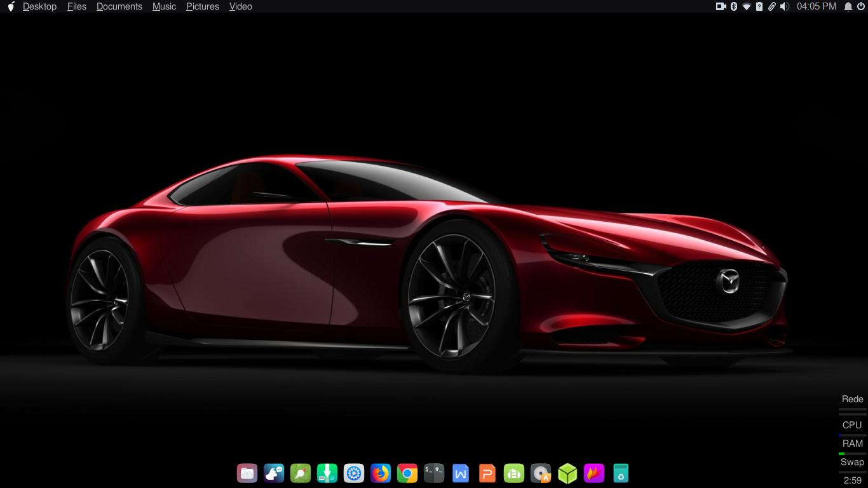Open the file manager dock icon

pos(247,473)
